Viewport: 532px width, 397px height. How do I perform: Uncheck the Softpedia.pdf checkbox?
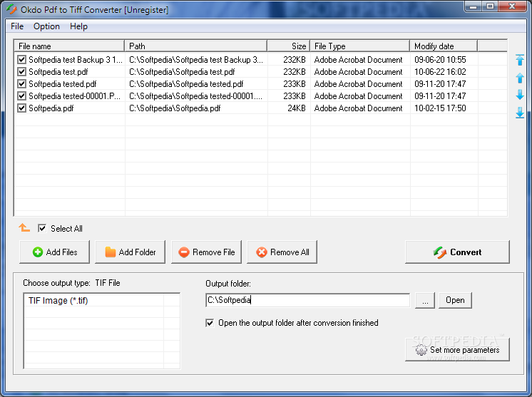[21, 108]
